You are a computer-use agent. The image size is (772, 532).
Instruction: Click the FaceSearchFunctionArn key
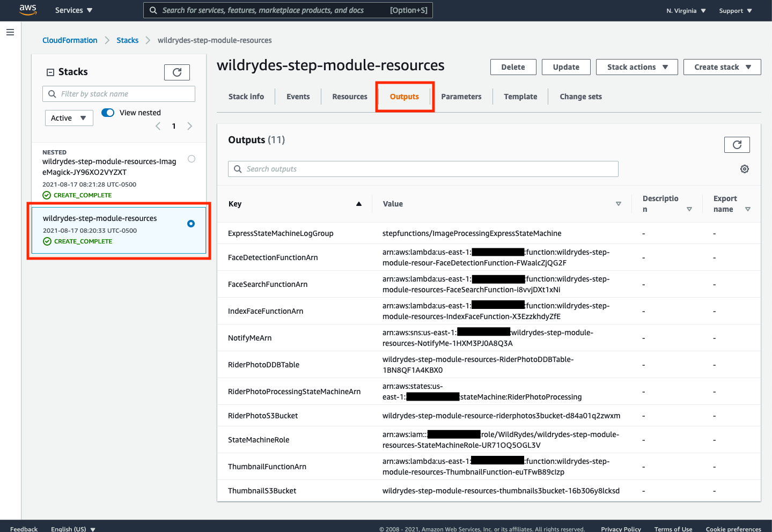[x=268, y=284]
